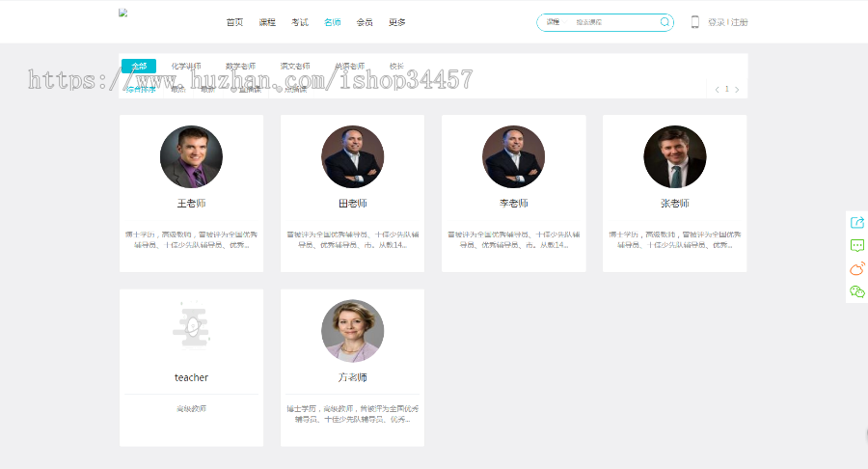Select the 全部 category filter
The height and width of the screenshot is (469, 868).
[x=139, y=66]
